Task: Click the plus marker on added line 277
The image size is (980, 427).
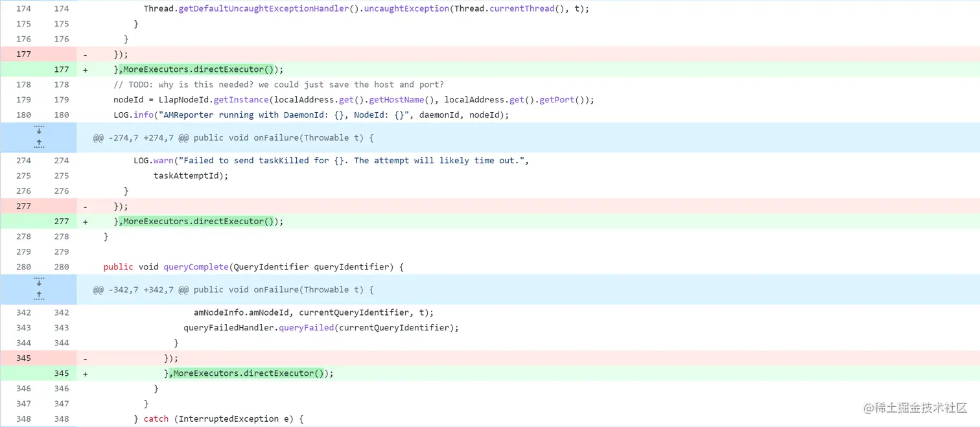Action: 86,222
